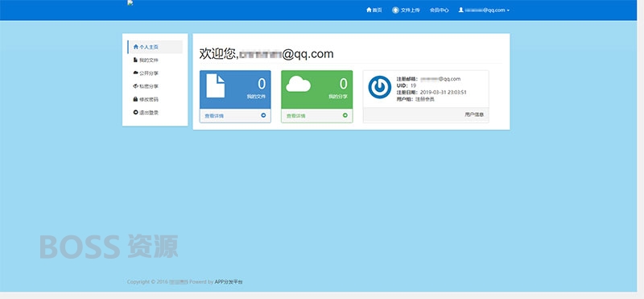Click the 0 count on blue 我的文件 card
This screenshot has height=299, width=644.
tap(262, 84)
